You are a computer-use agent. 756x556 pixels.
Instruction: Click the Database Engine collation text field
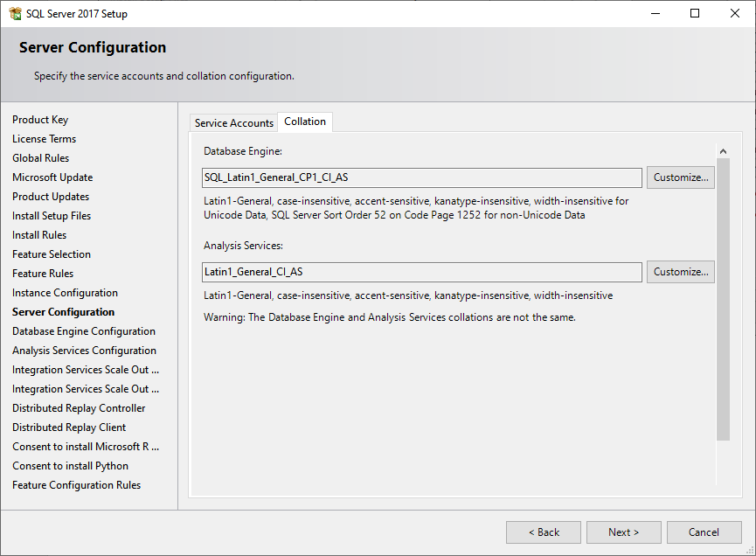[421, 177]
